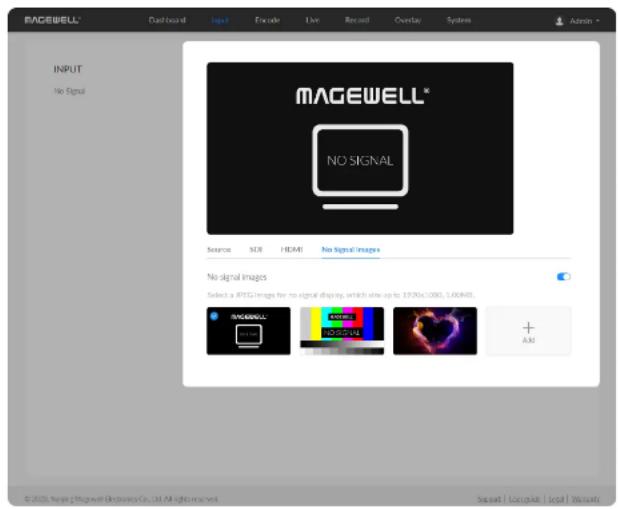Open the Dashboard menu
Viewport: 618px width, 509px height.
pos(167,20)
